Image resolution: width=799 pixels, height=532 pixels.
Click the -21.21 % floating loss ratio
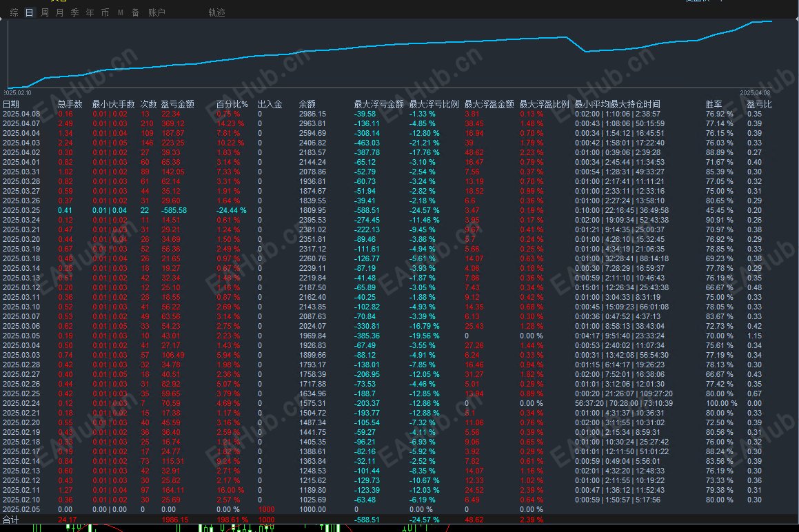coord(425,143)
